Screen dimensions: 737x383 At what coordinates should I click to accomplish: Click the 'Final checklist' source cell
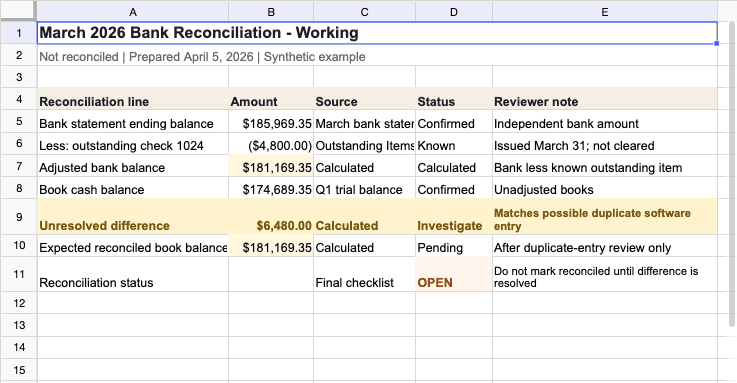(x=364, y=274)
